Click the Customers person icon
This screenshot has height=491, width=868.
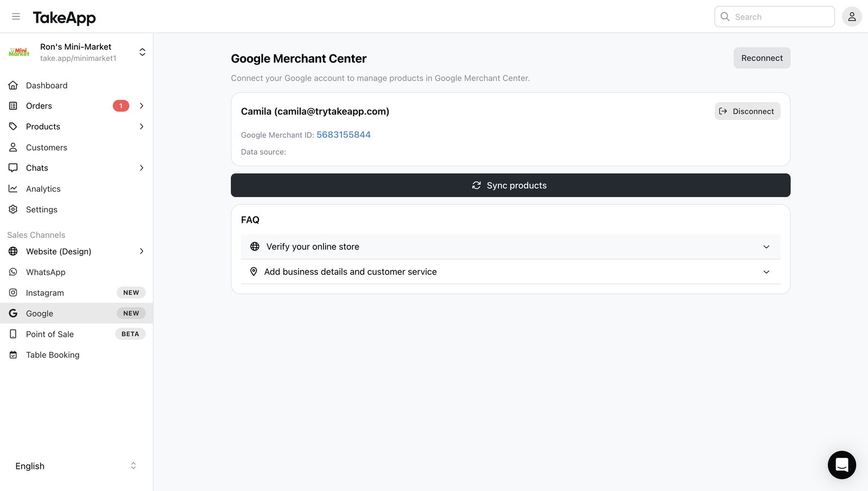coord(13,147)
